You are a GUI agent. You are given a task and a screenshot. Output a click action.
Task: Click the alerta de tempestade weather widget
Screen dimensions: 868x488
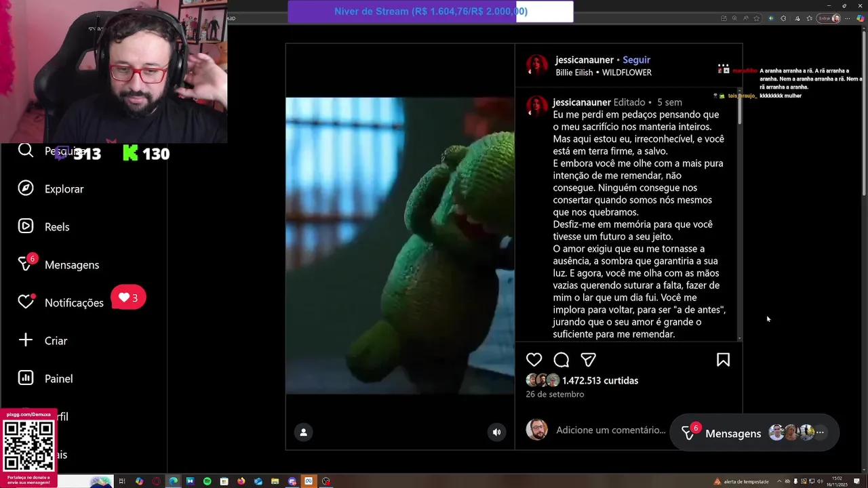click(x=741, y=482)
